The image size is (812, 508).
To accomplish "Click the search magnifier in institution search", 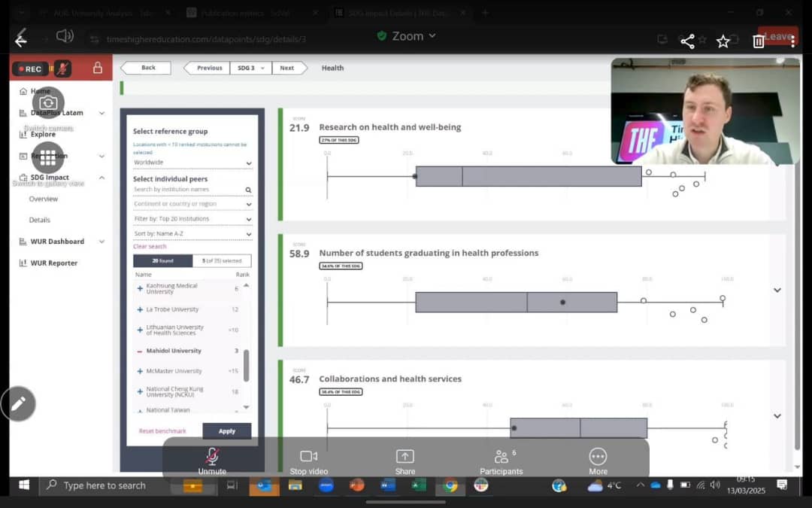I will tap(249, 190).
